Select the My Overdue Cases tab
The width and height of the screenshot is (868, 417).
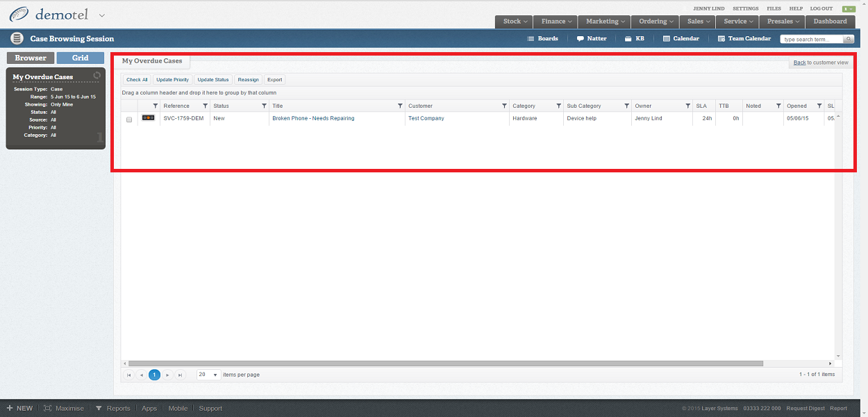[152, 61]
